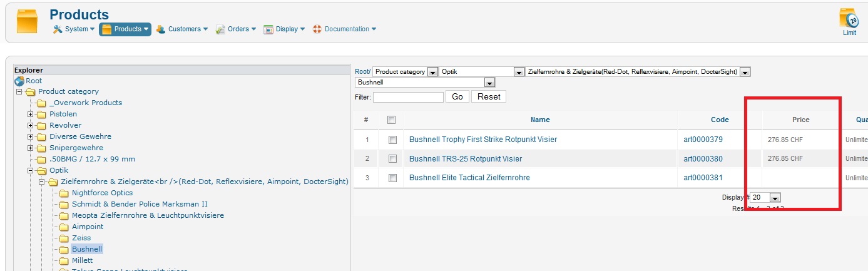Viewport: 868px width, 271px height.
Task: Click the Go filter button
Action: point(457,97)
